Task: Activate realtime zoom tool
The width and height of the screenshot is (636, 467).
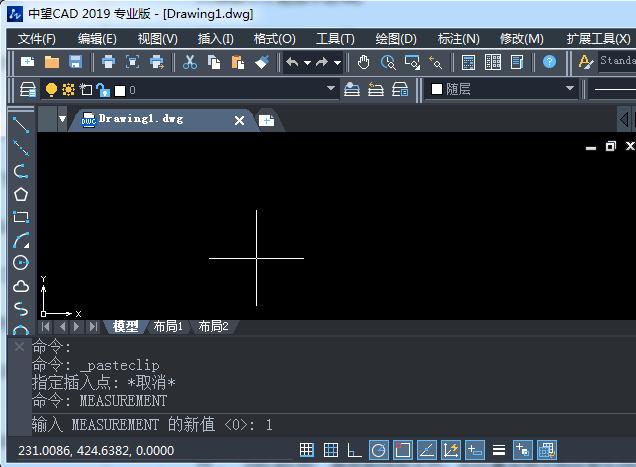Action: click(x=388, y=62)
